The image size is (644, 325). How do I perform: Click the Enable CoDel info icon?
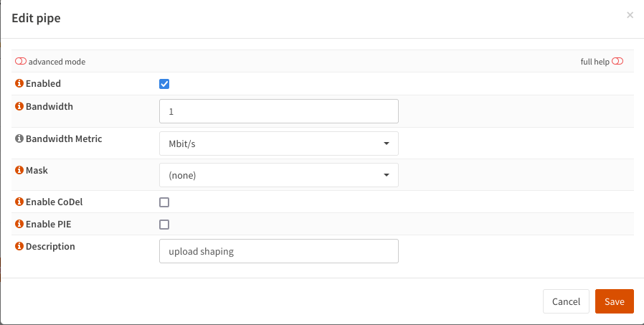(x=19, y=202)
